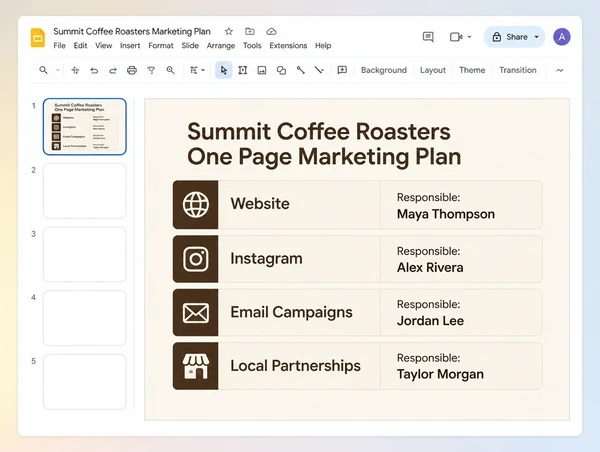Image resolution: width=600 pixels, height=452 pixels.
Task: Click the Instagram label on slide
Action: pos(266,259)
